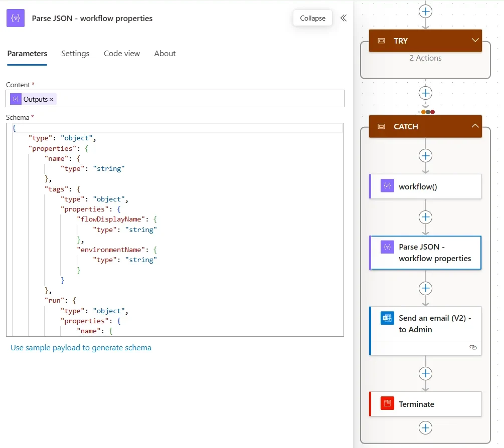The image size is (504, 448).
Task: Switch to the Parameters tab
Action: pos(27,53)
